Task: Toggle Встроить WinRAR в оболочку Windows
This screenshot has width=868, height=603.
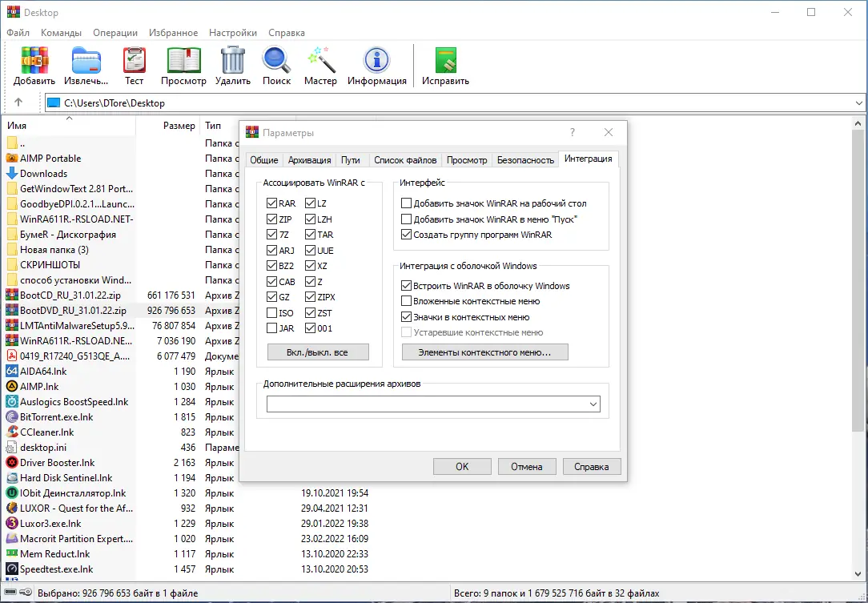Action: click(406, 286)
